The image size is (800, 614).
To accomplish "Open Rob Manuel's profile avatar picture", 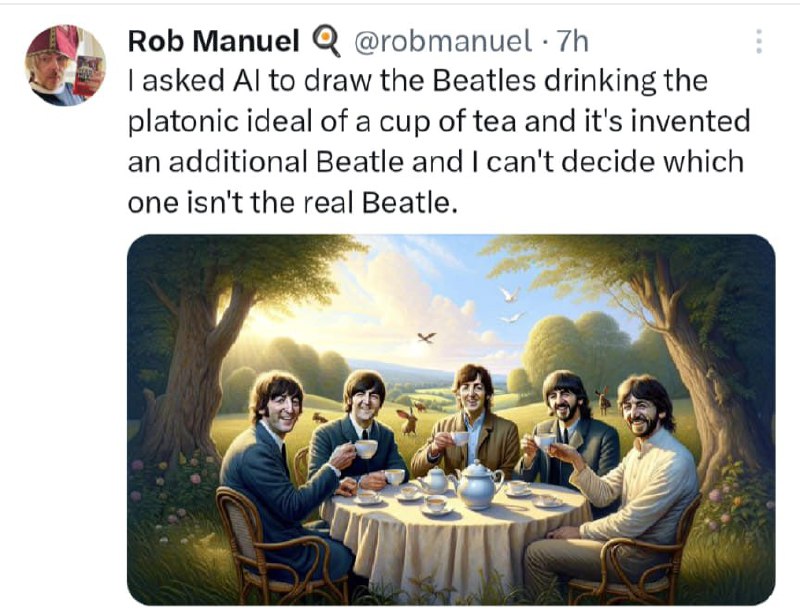I will [x=65, y=66].
